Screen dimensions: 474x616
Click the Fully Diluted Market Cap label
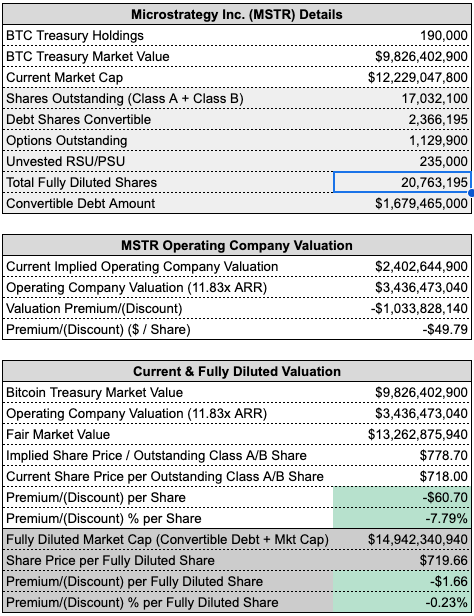[x=168, y=539]
